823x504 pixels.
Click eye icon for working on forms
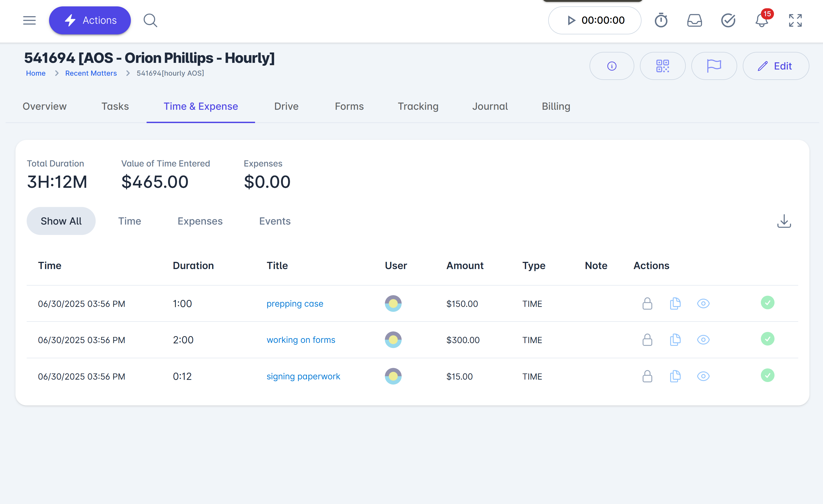(703, 340)
